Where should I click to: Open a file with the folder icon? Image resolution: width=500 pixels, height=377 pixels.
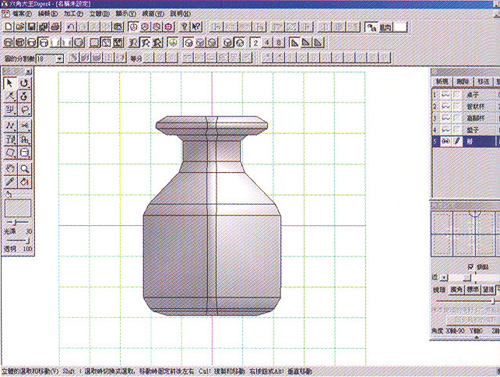[x=20, y=27]
